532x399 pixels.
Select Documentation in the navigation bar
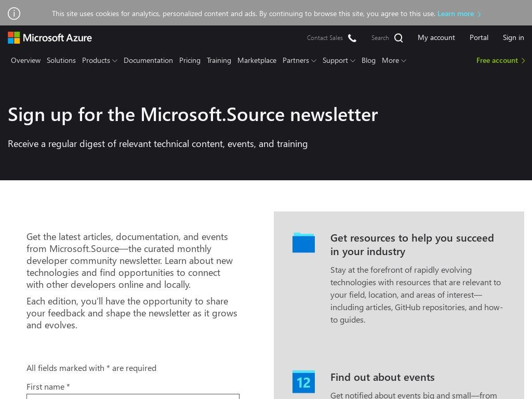pos(148,61)
